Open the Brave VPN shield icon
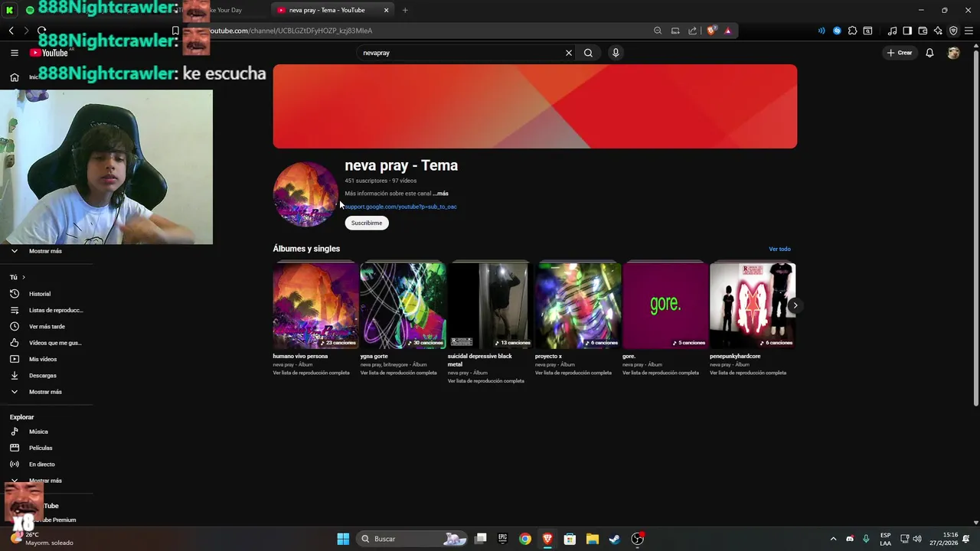The height and width of the screenshot is (551, 980). click(953, 31)
